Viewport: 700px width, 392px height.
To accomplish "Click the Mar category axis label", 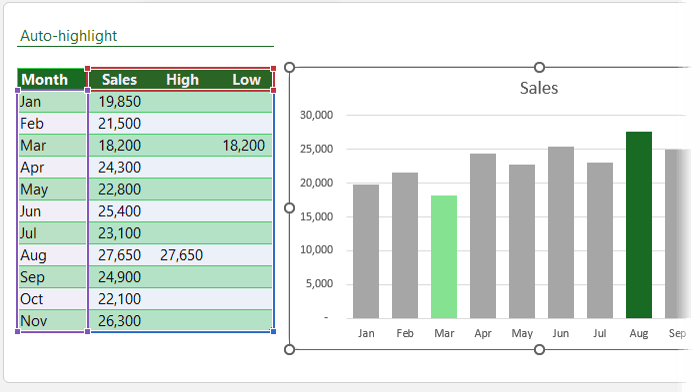I will click(x=444, y=334).
